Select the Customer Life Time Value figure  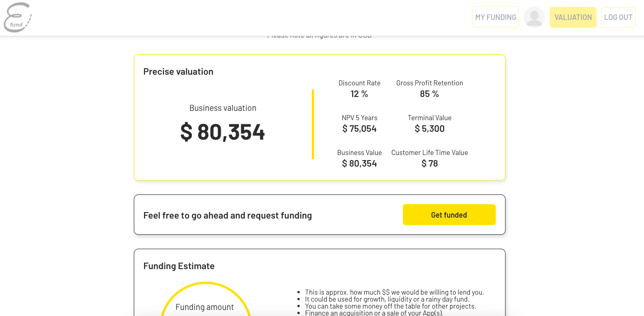pos(429,163)
